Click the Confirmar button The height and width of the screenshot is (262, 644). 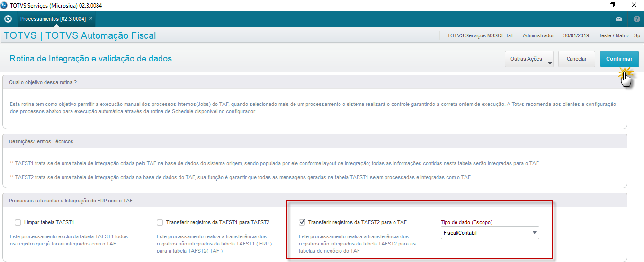click(619, 59)
